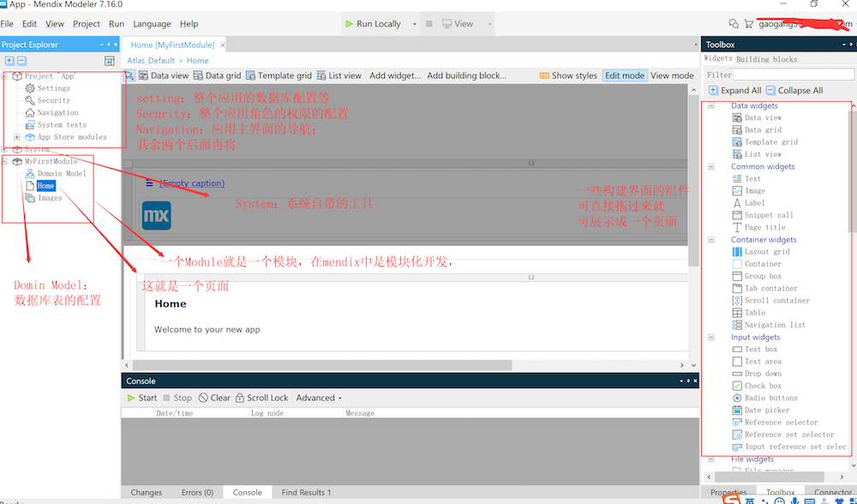This screenshot has height=504, width=857.
Task: Open the Domain Model item
Action: pyautogui.click(x=55, y=173)
